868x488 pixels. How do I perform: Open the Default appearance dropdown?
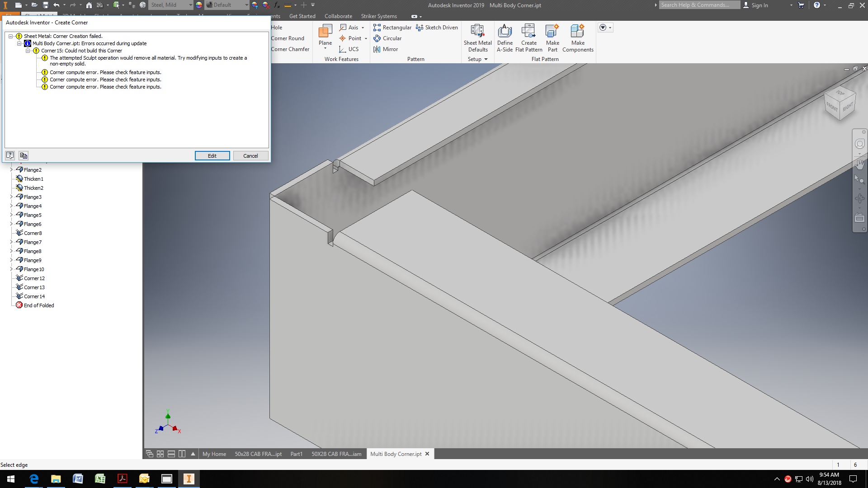coord(246,5)
